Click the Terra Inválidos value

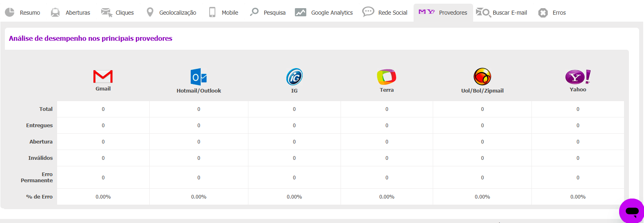click(x=387, y=158)
